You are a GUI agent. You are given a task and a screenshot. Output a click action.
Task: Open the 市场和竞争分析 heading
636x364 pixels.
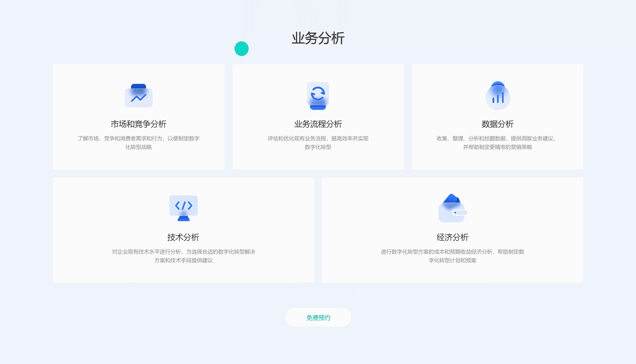[138, 124]
